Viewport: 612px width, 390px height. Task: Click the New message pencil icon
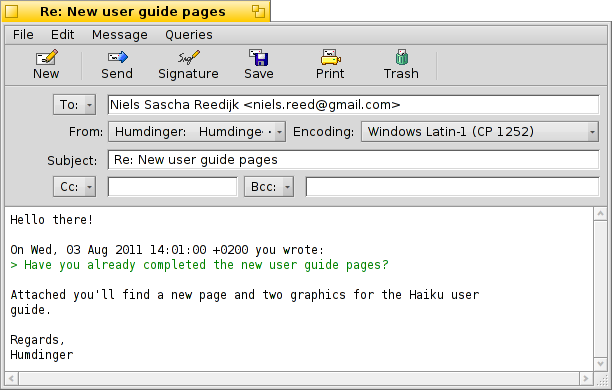[x=46, y=57]
